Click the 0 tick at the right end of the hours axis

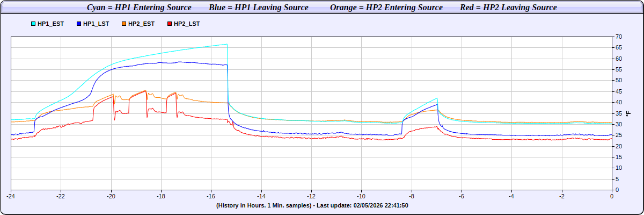point(612,196)
